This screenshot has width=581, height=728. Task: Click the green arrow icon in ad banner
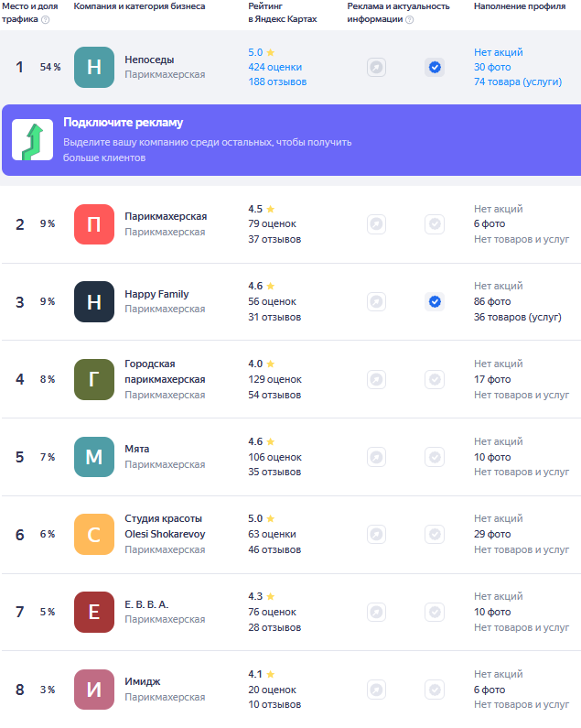point(33,140)
